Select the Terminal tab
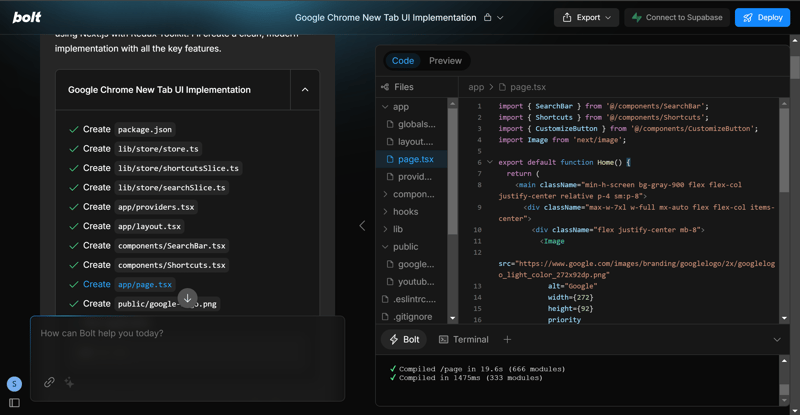The image size is (800, 415). (x=464, y=339)
